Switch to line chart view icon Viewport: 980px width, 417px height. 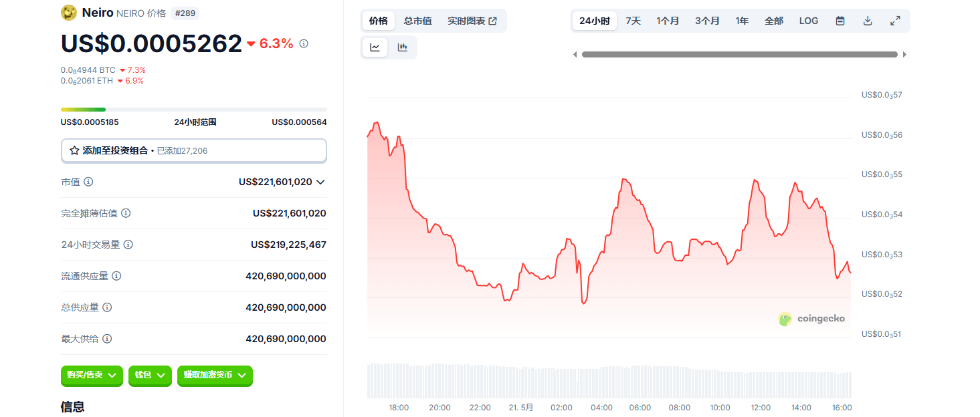pos(375,47)
